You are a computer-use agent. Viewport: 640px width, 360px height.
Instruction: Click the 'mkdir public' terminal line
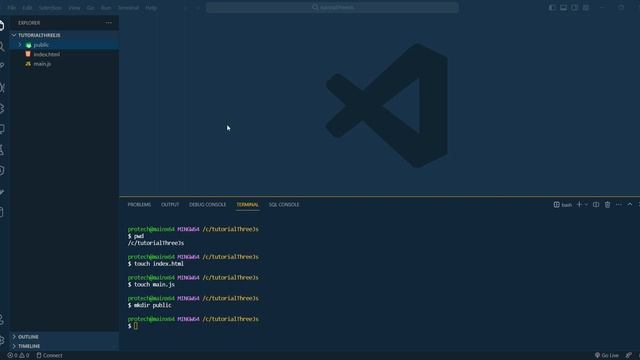coord(149,305)
